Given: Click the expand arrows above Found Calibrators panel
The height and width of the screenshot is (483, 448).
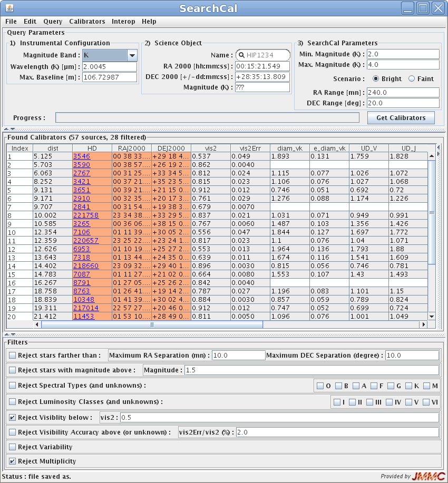Looking at the screenshot, I should (9, 130).
